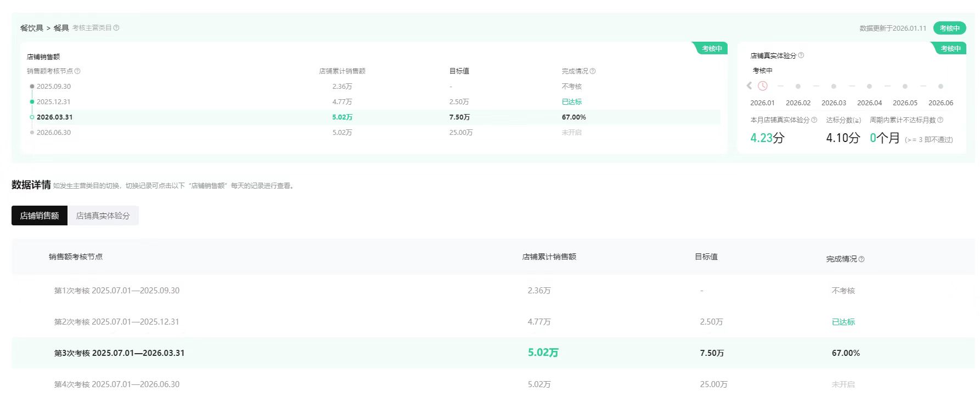
Task: Click the clock icon above 2026.01
Action: tap(763, 86)
